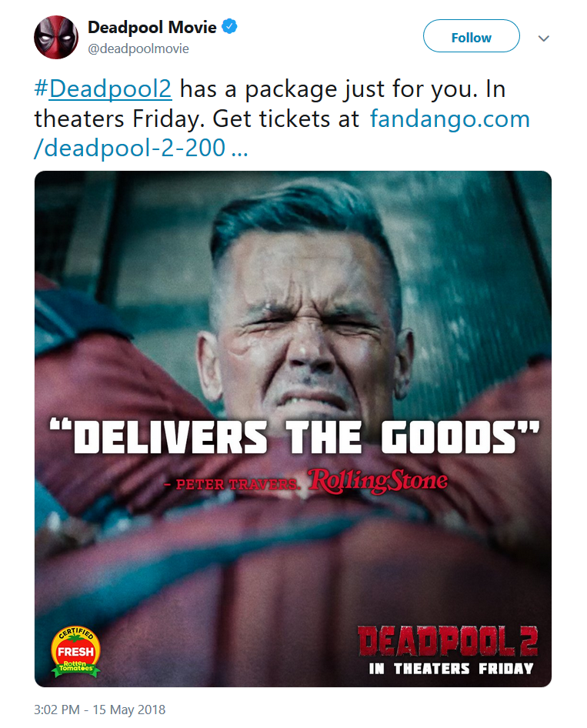Open the tweet options chevron menu
The image size is (587, 728).
click(543, 38)
